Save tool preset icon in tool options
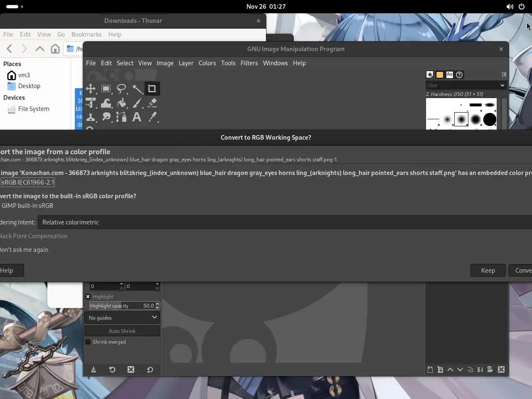This screenshot has width=532, height=399. tap(94, 369)
